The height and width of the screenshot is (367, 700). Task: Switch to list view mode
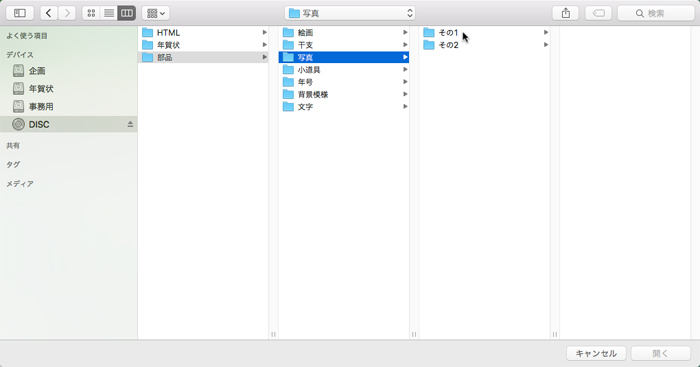[x=109, y=13]
